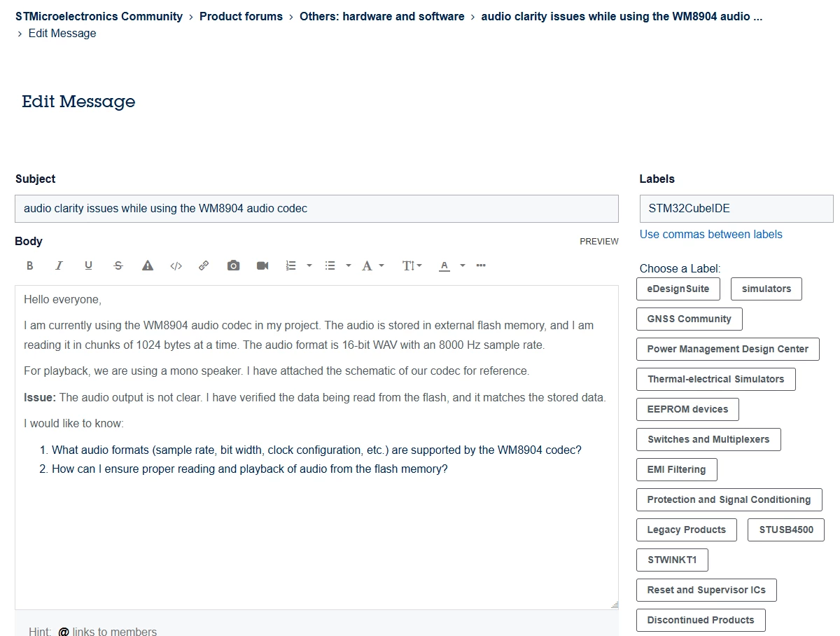Image resolution: width=840 pixels, height=636 pixels.
Task: Click the 'For playback, we are using' paragraph
Action: (276, 371)
